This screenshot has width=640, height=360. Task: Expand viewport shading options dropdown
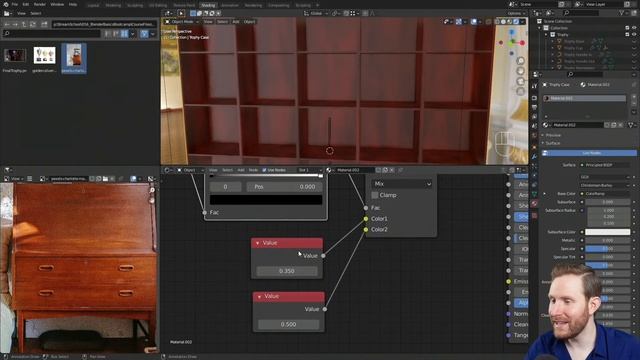pyautogui.click(x=523, y=22)
